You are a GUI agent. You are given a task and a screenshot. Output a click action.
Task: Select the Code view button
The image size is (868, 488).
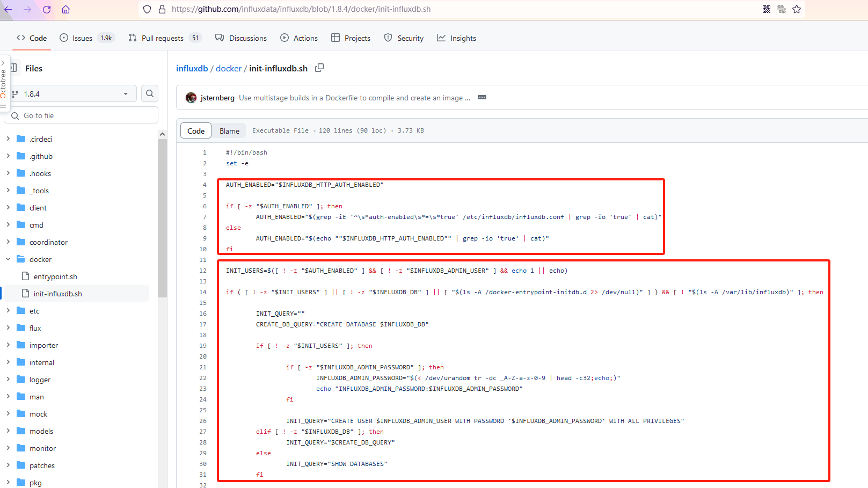pos(196,131)
